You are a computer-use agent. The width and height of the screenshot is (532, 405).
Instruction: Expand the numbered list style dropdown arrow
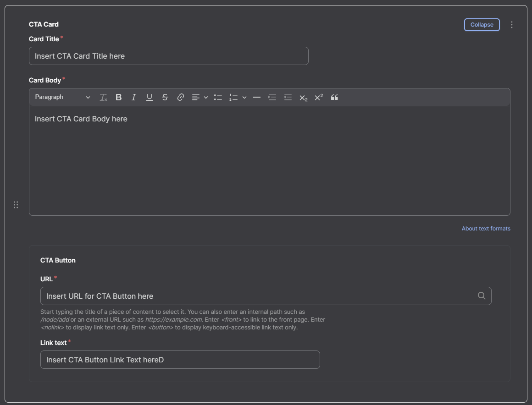tap(244, 97)
